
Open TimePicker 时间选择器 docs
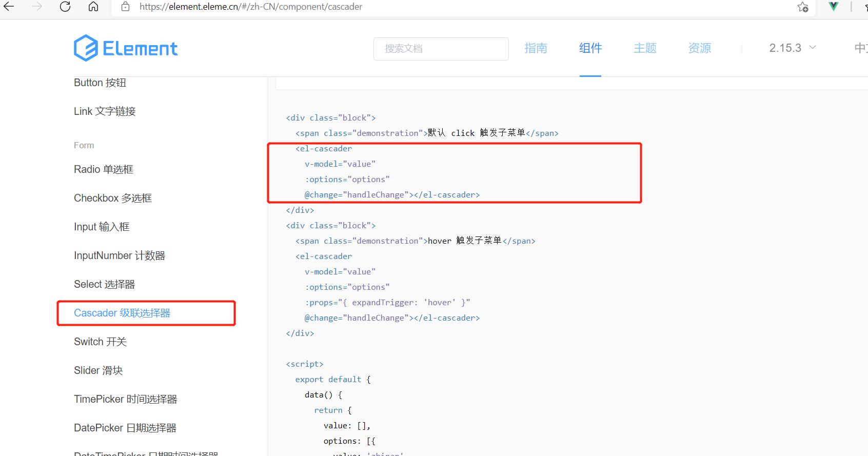pyautogui.click(x=126, y=399)
